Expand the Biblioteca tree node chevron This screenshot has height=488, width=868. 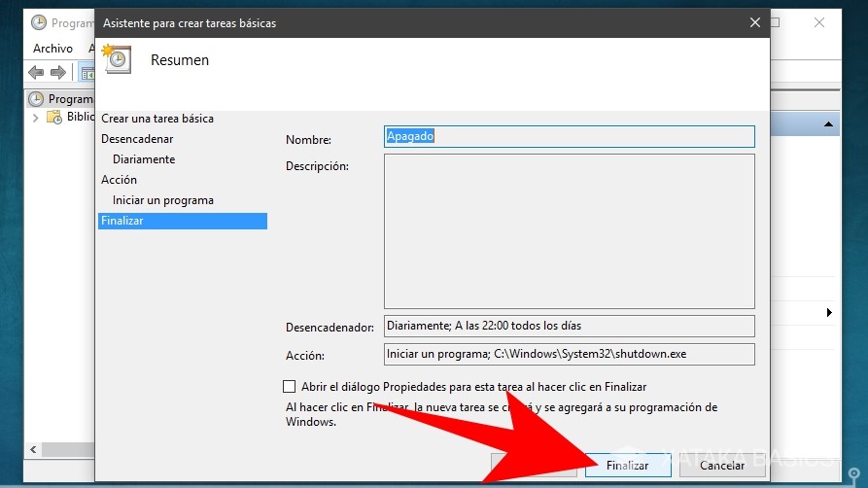click(36, 118)
